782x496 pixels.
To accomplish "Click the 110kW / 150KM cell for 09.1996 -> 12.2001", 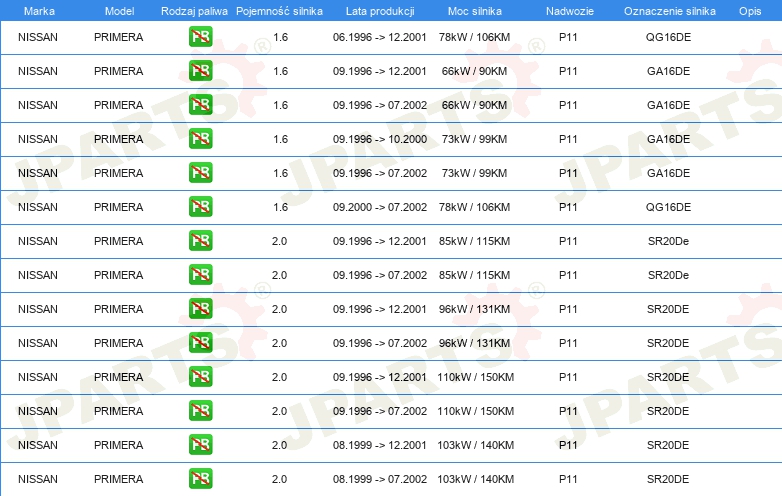I will point(475,378).
